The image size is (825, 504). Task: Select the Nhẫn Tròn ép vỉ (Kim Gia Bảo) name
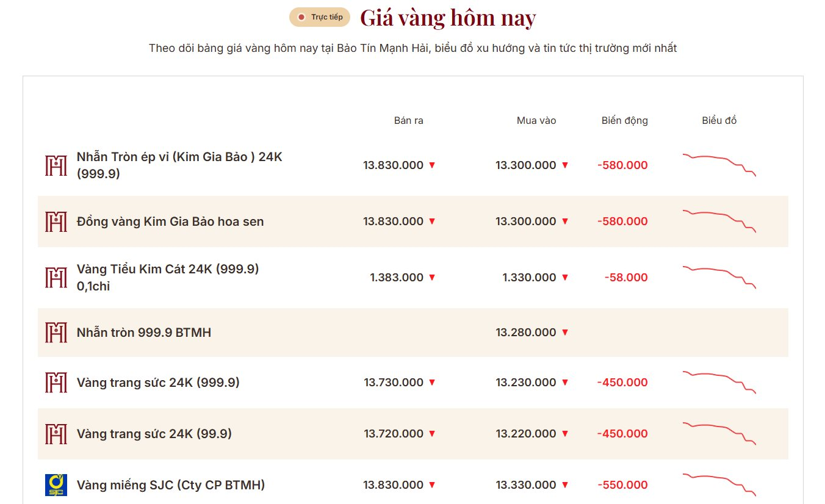click(179, 165)
